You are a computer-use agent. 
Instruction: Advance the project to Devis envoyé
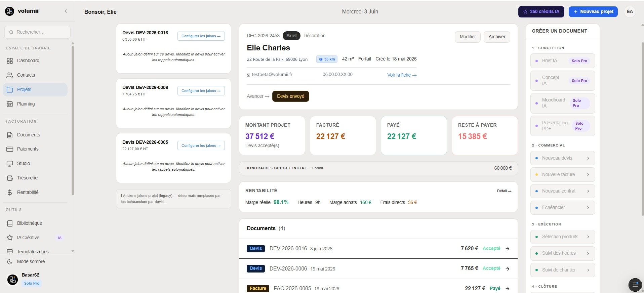pos(290,96)
